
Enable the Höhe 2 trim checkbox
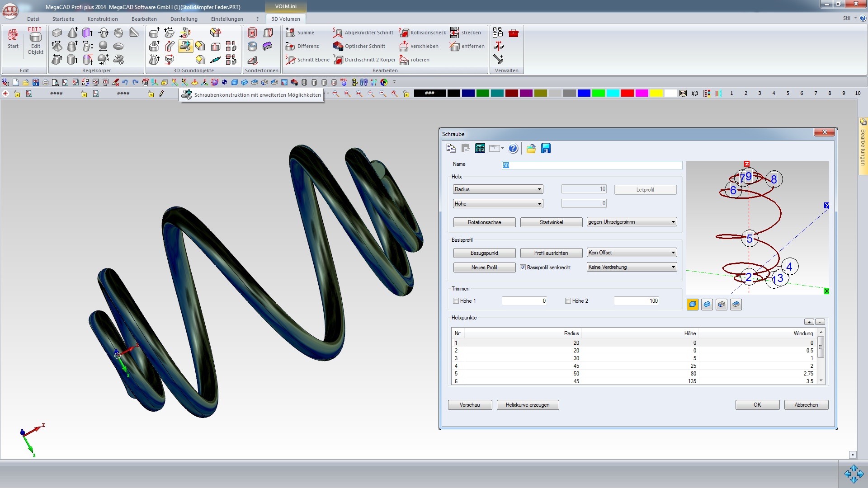[568, 301]
